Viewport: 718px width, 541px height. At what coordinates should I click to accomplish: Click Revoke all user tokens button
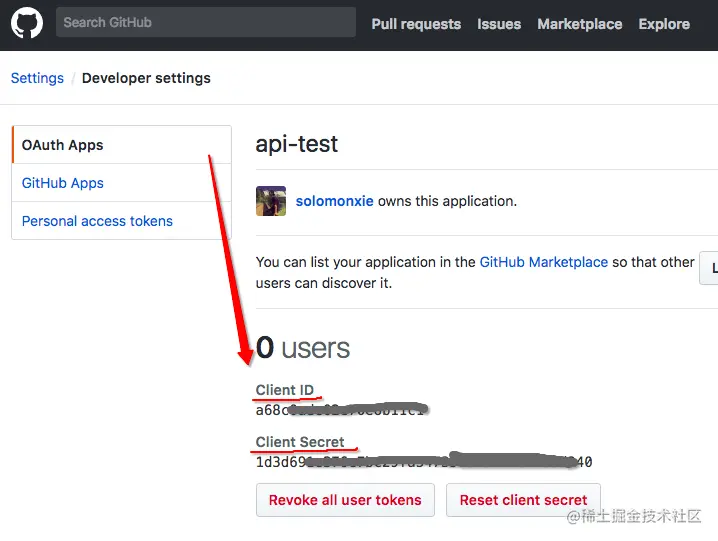tap(345, 500)
